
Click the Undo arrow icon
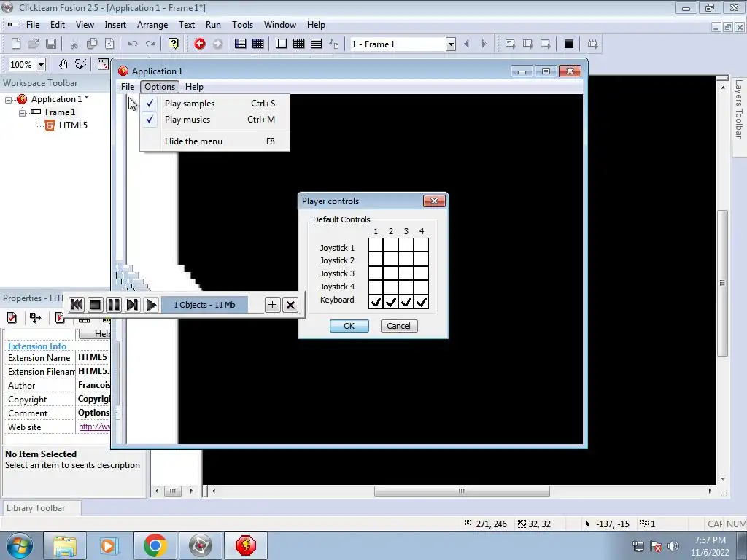point(133,44)
